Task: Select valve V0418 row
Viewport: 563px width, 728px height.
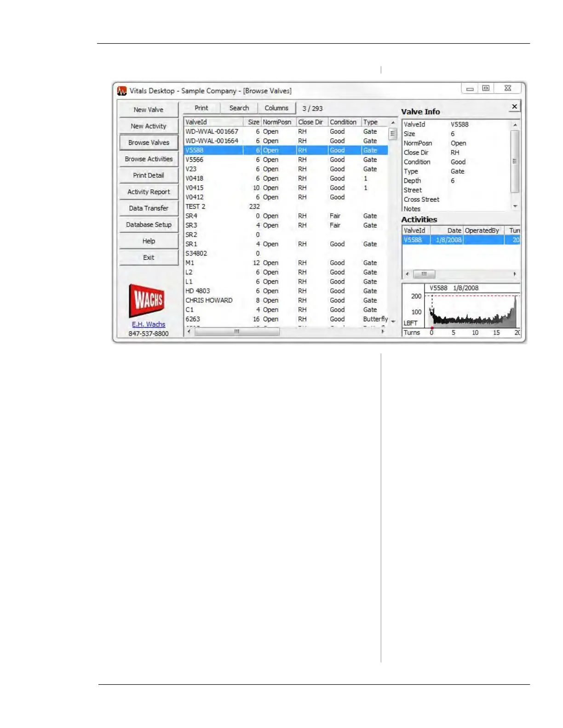Action: coord(286,178)
